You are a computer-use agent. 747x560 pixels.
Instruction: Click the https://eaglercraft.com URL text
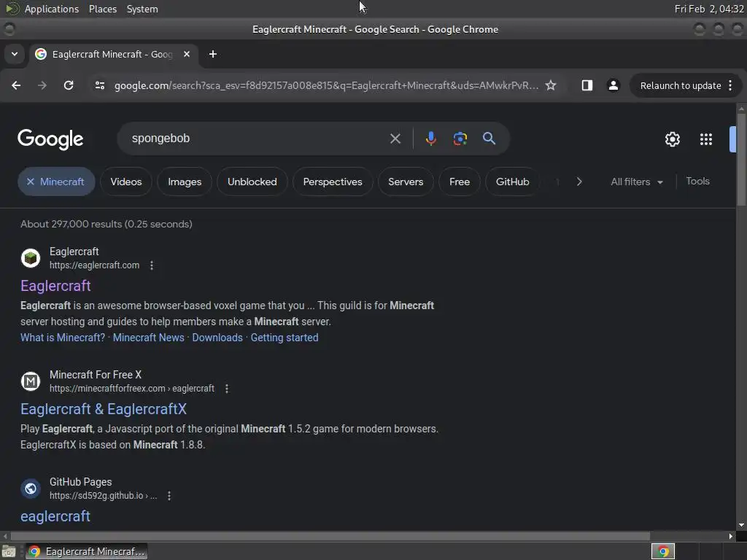pyautogui.click(x=94, y=265)
